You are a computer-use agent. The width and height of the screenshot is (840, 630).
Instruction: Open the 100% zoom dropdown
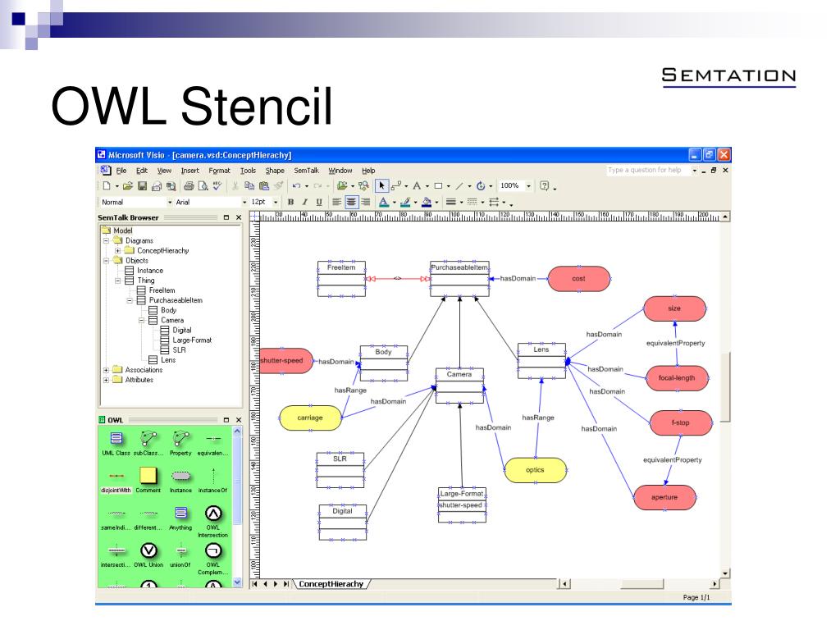point(529,186)
